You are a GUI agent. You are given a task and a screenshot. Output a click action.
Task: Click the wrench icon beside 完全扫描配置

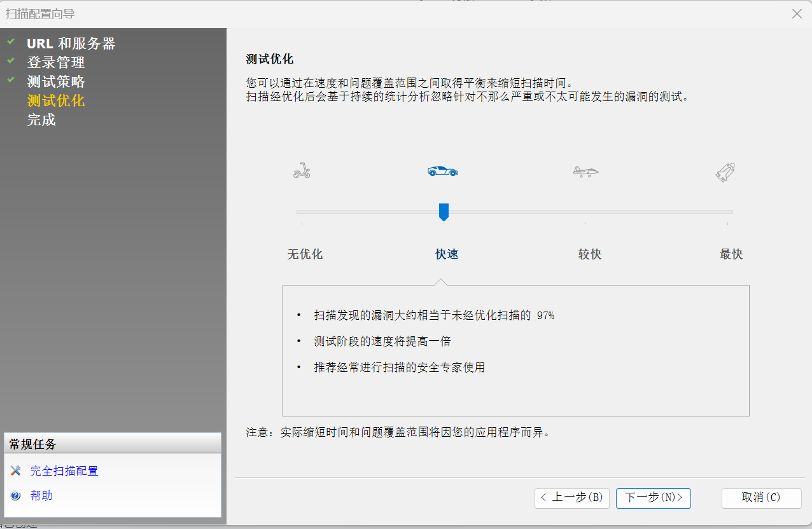(16, 471)
